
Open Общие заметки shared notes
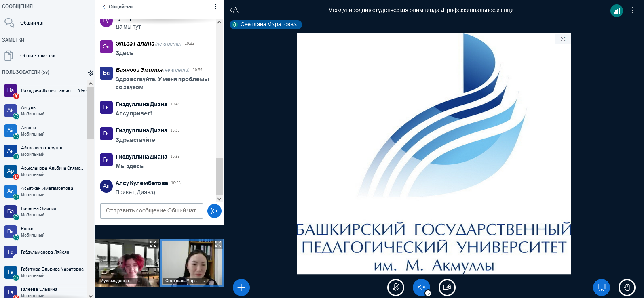(38, 56)
